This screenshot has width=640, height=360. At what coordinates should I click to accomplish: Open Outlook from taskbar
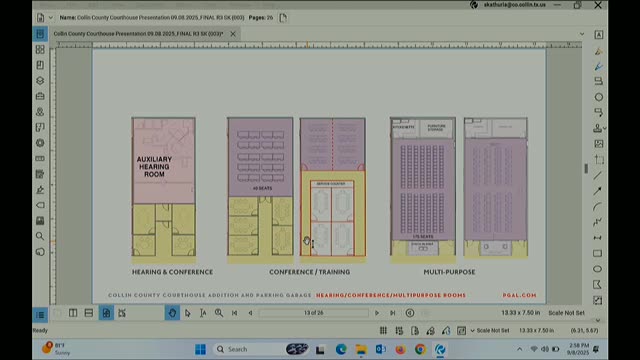coord(380,349)
